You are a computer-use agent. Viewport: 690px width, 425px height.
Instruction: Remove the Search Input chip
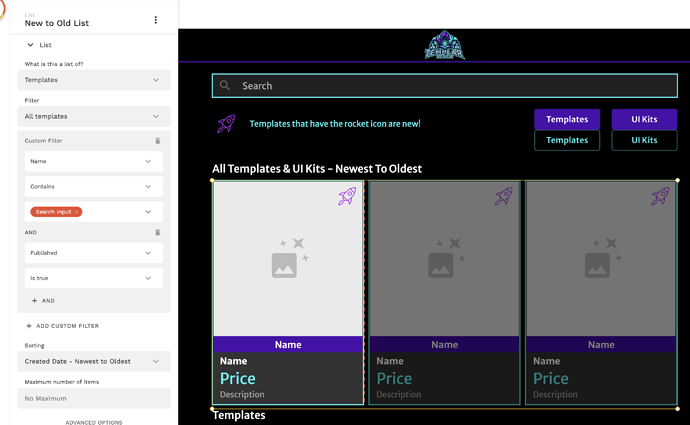(x=77, y=212)
